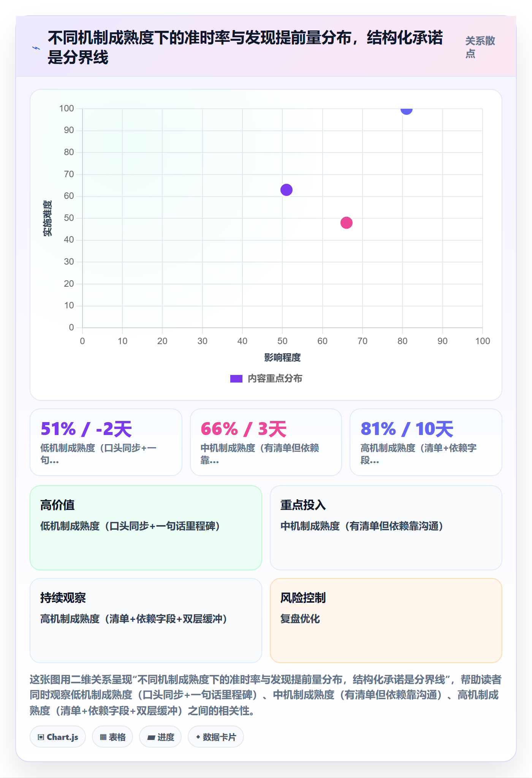This screenshot has height=778, width=532.
Task: Open the 81% / 10天 data card
Action: [x=426, y=442]
